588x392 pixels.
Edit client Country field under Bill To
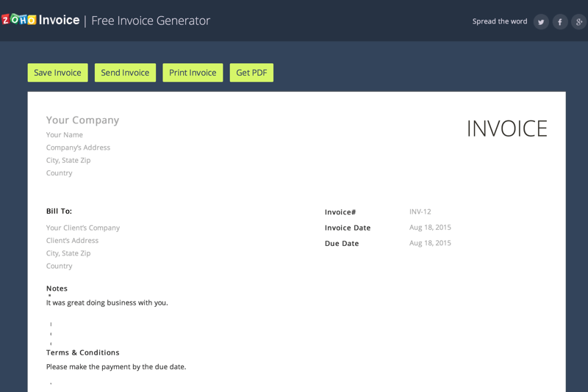[x=60, y=266]
